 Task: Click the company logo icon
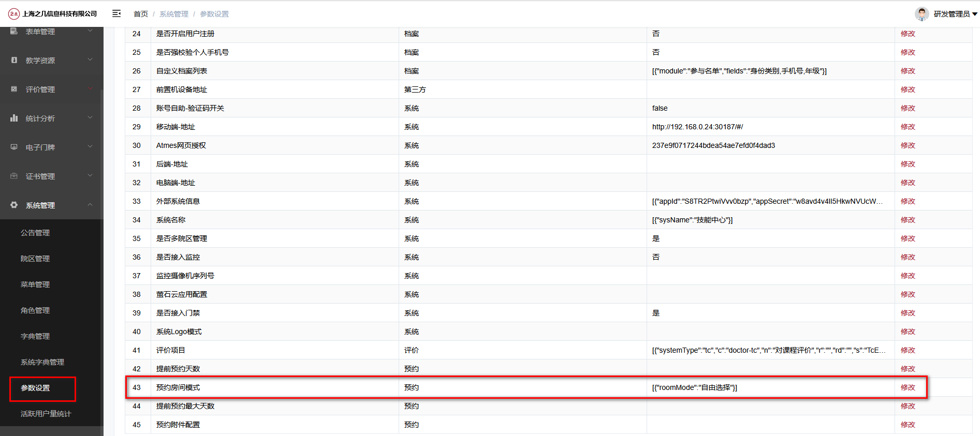tap(14, 14)
